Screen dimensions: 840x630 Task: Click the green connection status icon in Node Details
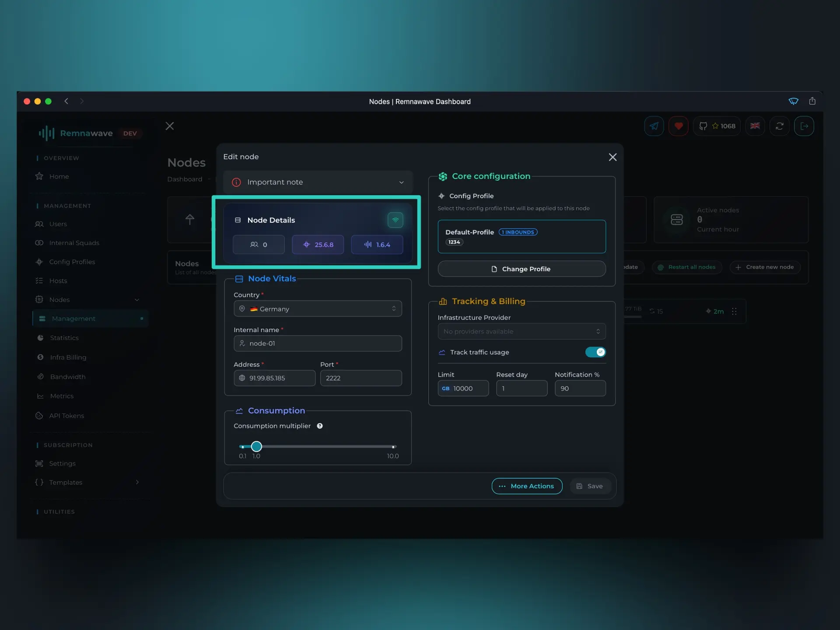pos(395,220)
